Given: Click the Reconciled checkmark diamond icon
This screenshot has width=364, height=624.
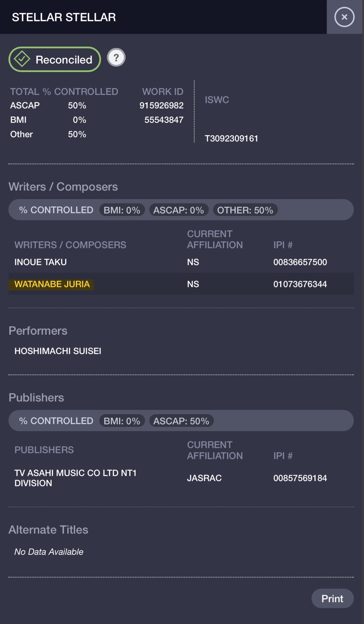Looking at the screenshot, I should (22, 59).
